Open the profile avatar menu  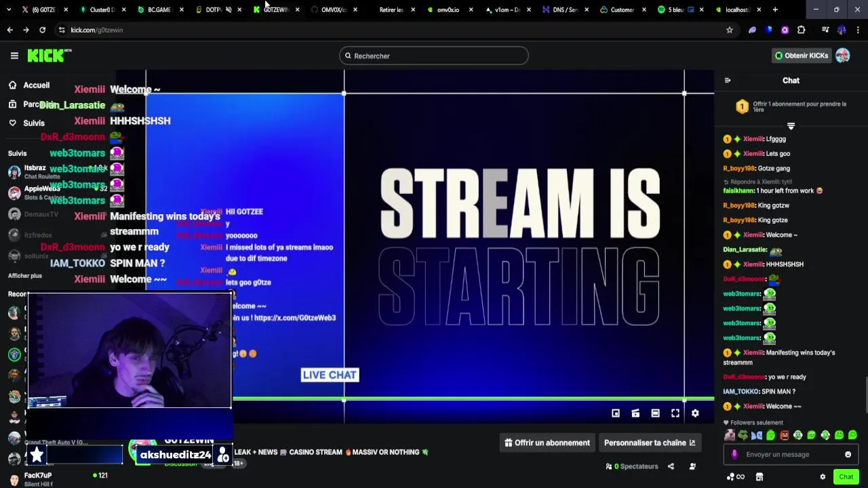tap(843, 56)
